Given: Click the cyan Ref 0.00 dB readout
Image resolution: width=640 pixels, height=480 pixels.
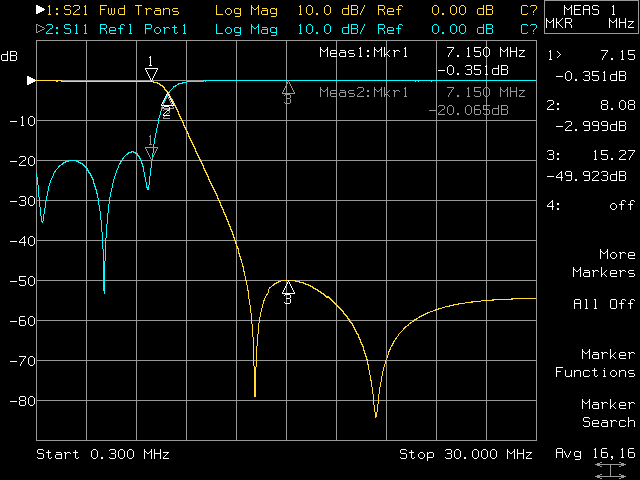Looking at the screenshot, I should click(x=435, y=29).
